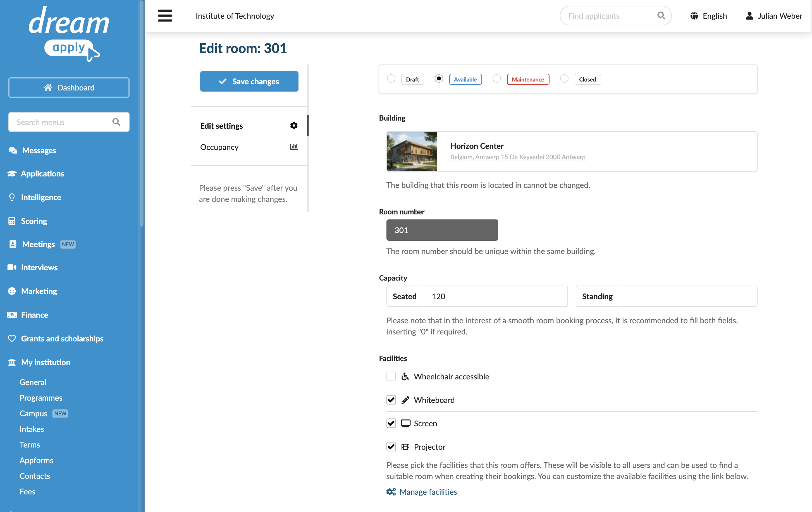The image size is (812, 512).
Task: Click the wheelchair accessibility icon
Action: pos(405,377)
